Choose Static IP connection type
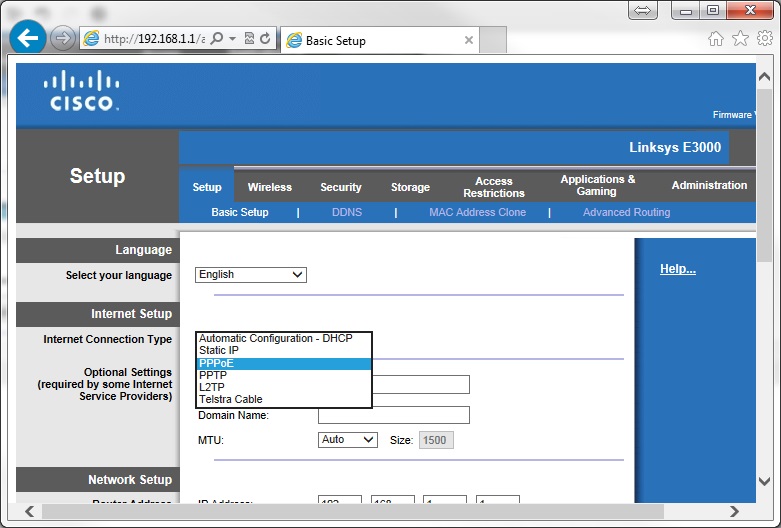Screen dimensions: 781x528 tap(284, 350)
